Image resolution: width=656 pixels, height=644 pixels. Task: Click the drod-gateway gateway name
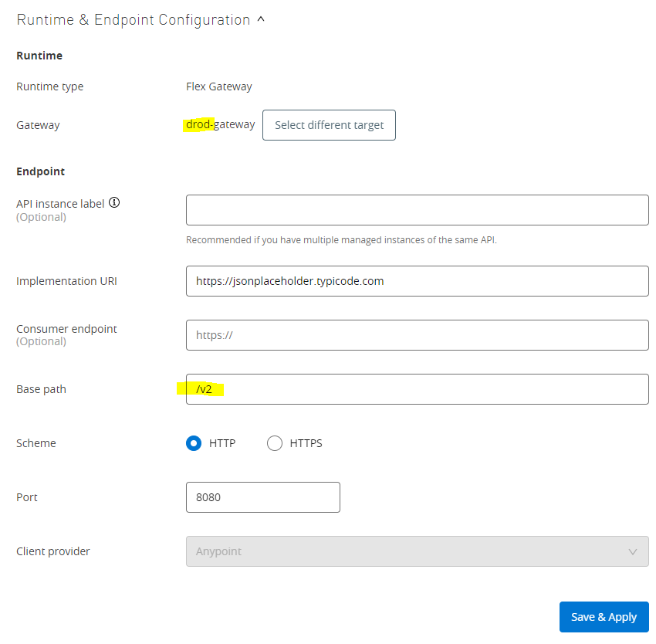(220, 124)
